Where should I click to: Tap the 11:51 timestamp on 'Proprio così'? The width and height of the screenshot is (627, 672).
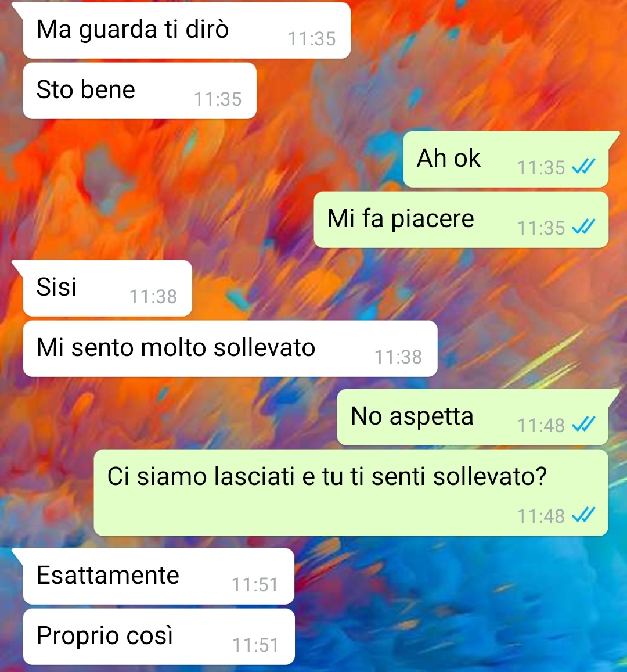point(255,645)
